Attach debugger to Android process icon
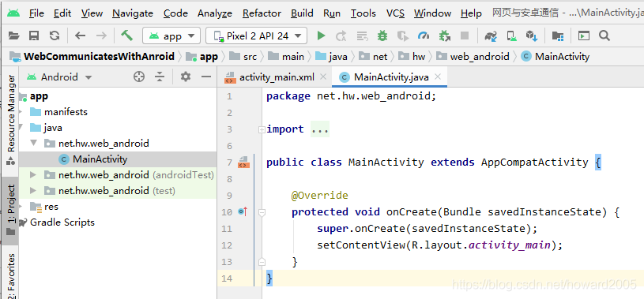 444,36
